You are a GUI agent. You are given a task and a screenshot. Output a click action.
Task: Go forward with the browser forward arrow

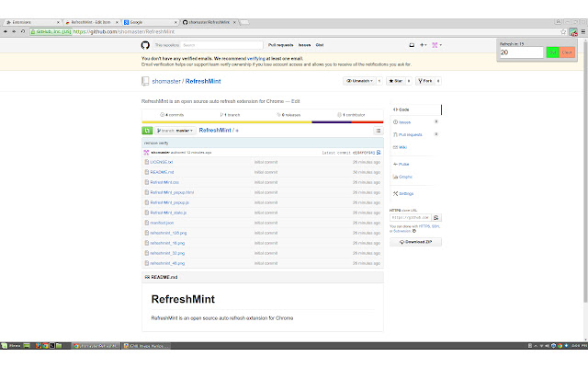14,31
